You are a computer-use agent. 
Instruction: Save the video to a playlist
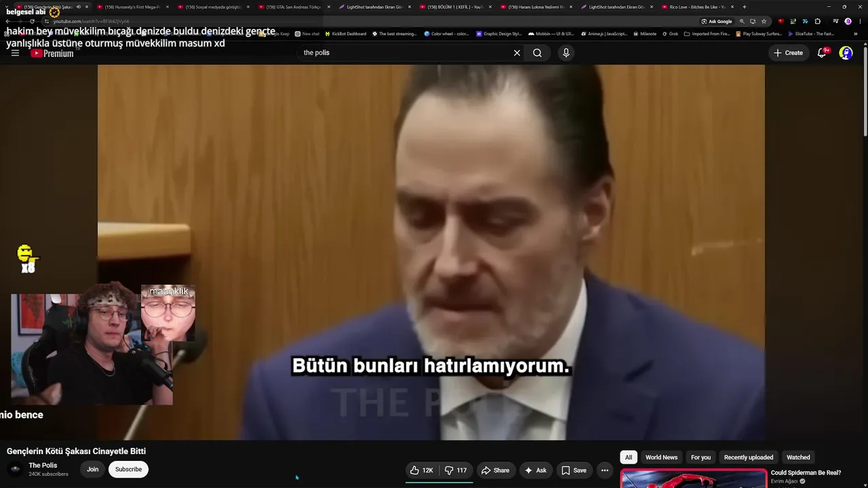574,470
